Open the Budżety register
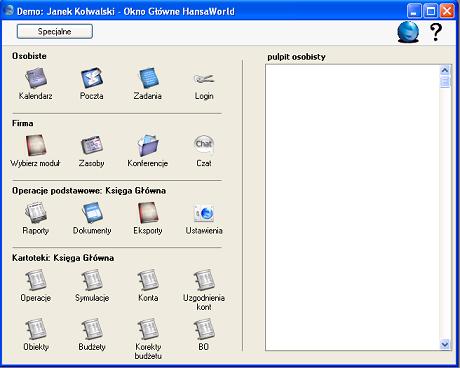460x368 pixels. coord(92,329)
